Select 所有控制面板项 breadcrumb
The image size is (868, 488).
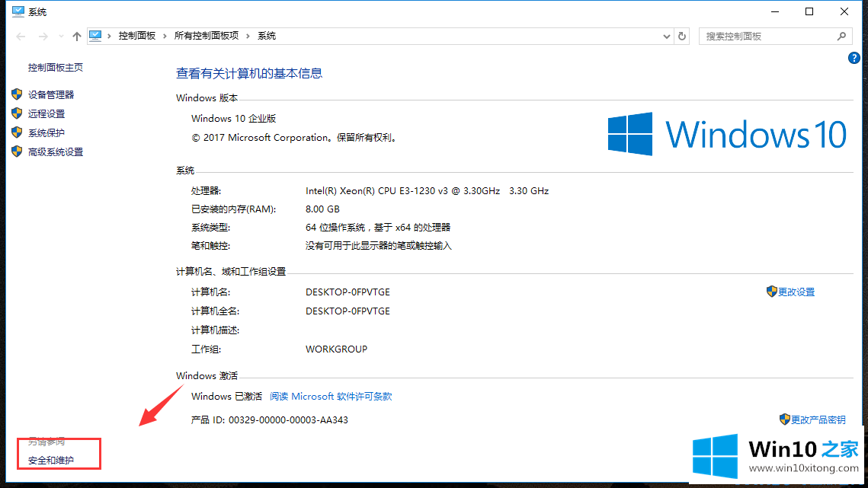point(207,36)
